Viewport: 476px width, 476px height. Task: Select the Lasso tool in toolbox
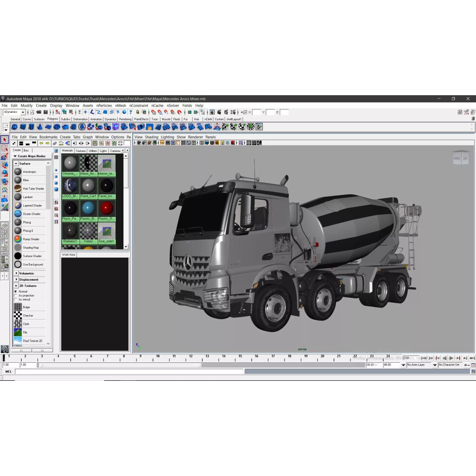coord(4,148)
